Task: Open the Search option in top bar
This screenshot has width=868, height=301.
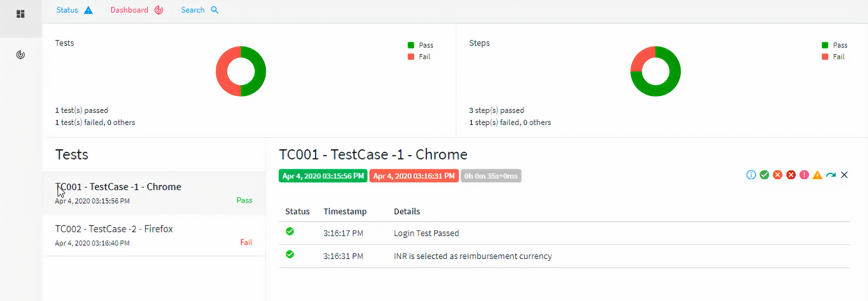Action: click(200, 10)
